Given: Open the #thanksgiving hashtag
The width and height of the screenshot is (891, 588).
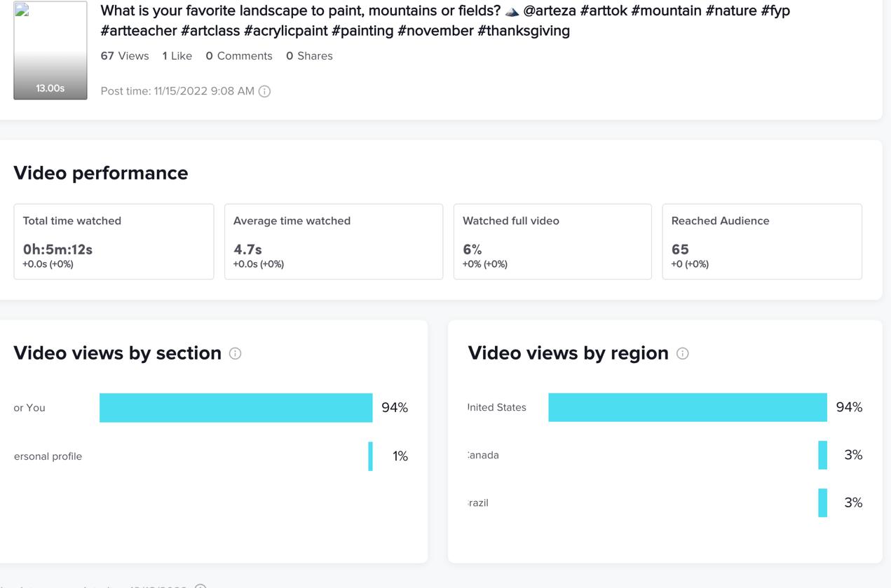Looking at the screenshot, I should coord(523,31).
